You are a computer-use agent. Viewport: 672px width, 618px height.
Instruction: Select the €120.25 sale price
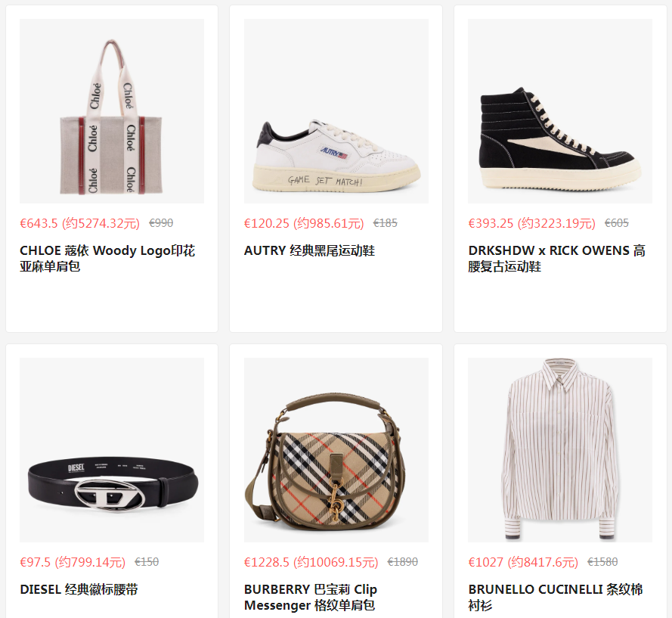coord(304,223)
